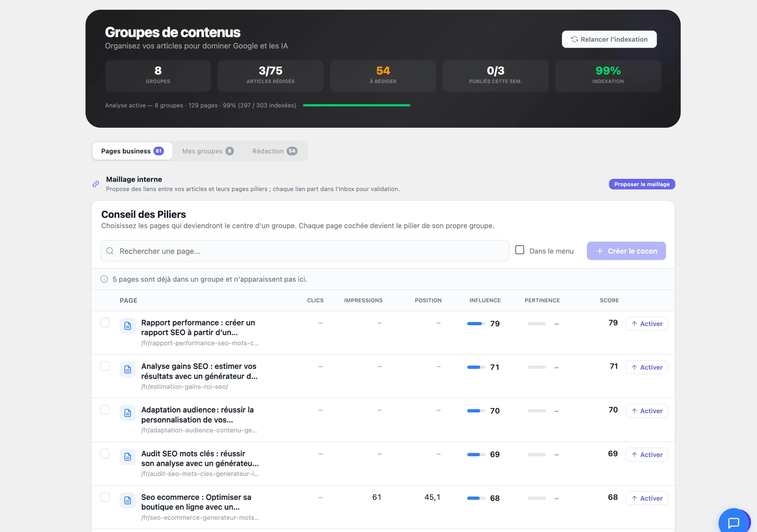Screen dimensions: 757x532
Task: Click the /fr/estimation-gains-roi-seo/ URL text
Action: tap(184, 387)
